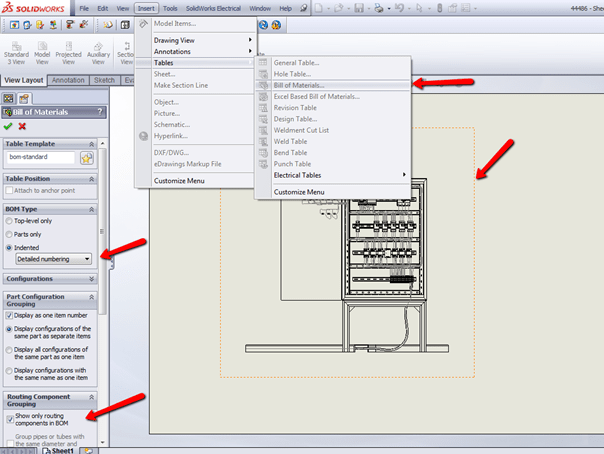Viewport: 604px width, 454px height.
Task: Select Sheet1 tab at bottom
Action: coord(59,451)
